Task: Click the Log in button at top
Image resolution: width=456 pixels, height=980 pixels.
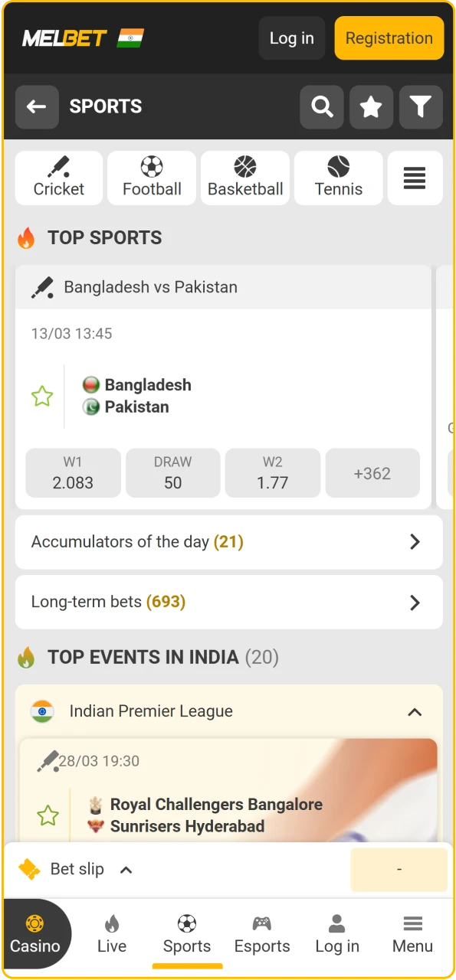Action: [291, 38]
